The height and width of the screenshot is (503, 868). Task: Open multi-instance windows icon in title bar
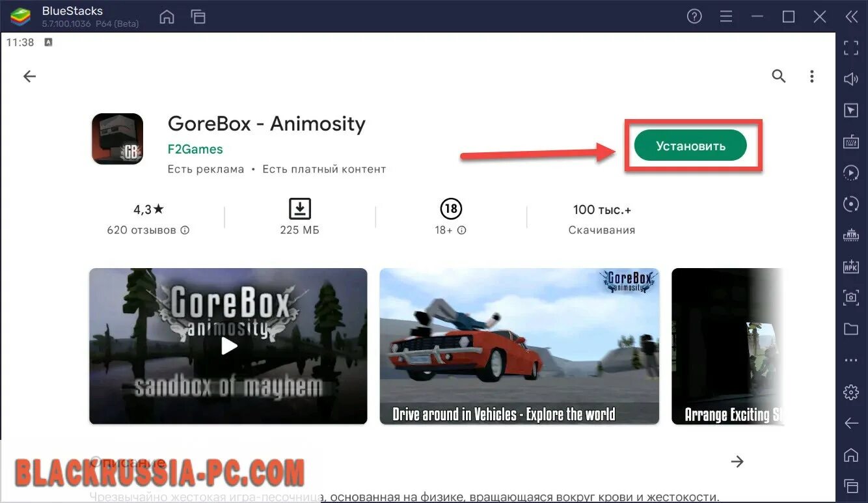tap(198, 17)
